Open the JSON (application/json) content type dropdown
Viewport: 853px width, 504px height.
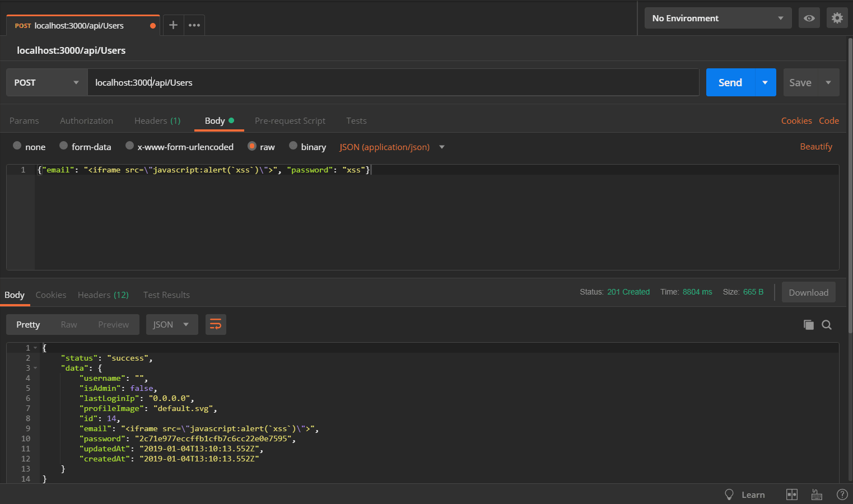pyautogui.click(x=392, y=147)
